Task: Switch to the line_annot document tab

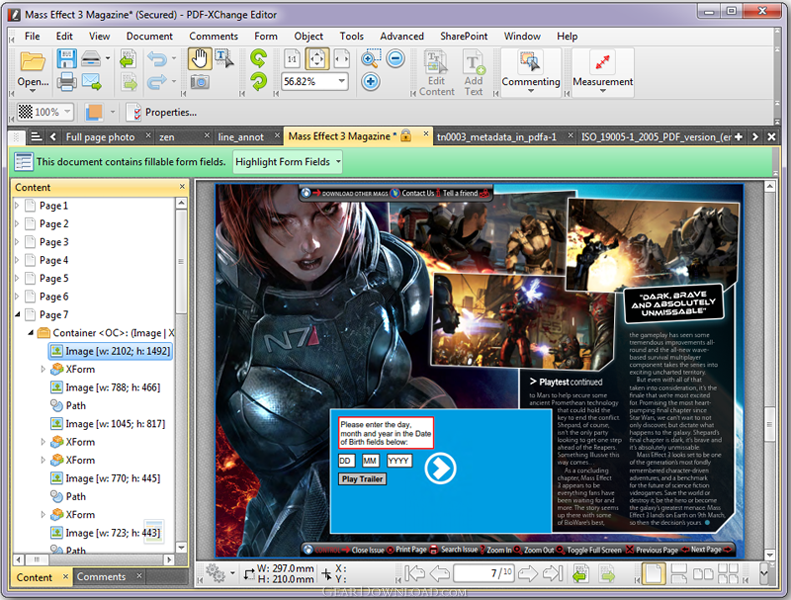Action: (240, 137)
